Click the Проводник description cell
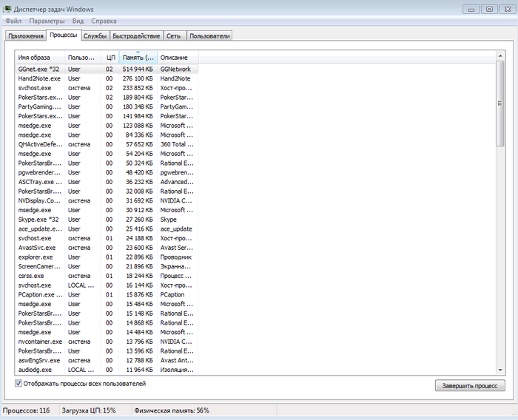This screenshot has height=420, width=518. pos(176,257)
